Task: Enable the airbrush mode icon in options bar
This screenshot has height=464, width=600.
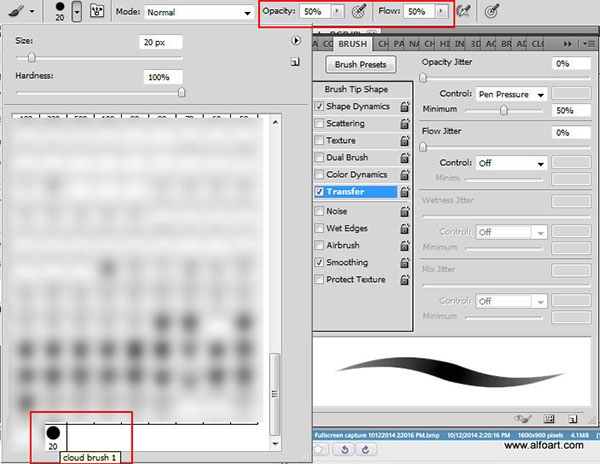Action: (x=463, y=11)
